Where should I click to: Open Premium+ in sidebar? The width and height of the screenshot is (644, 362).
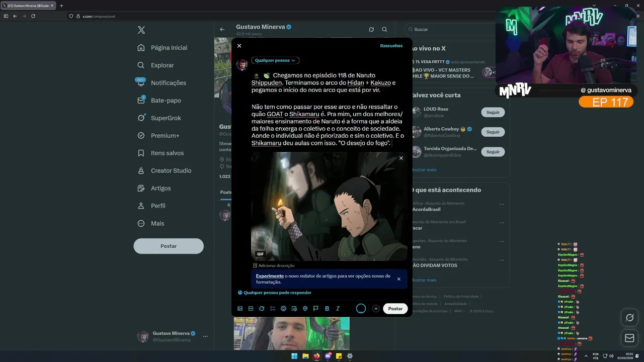tap(158, 136)
